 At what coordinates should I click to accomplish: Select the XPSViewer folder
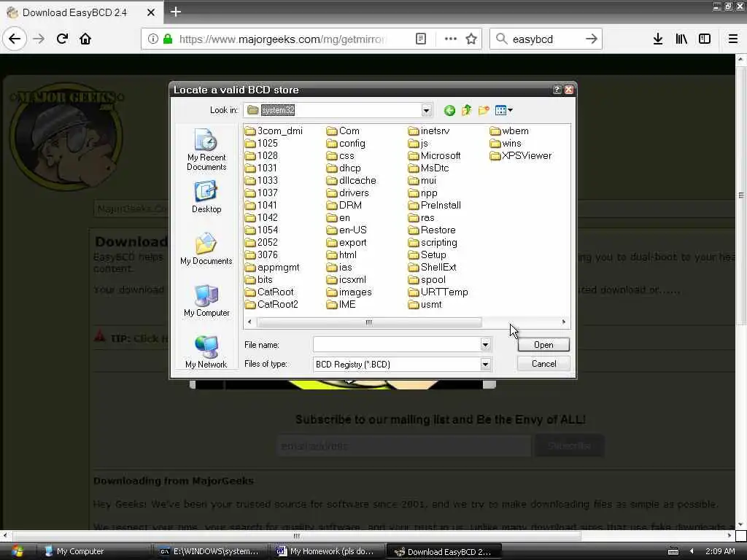[521, 156]
